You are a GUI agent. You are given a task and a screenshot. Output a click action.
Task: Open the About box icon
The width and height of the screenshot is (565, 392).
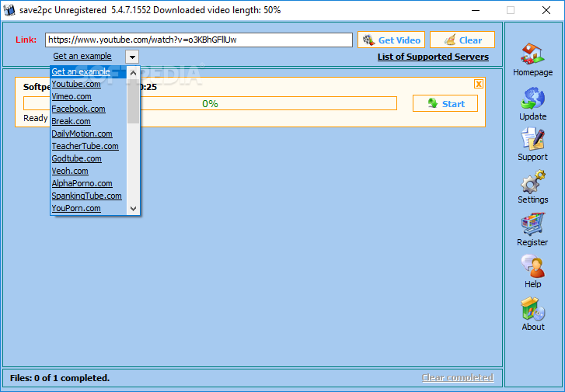coord(532,308)
